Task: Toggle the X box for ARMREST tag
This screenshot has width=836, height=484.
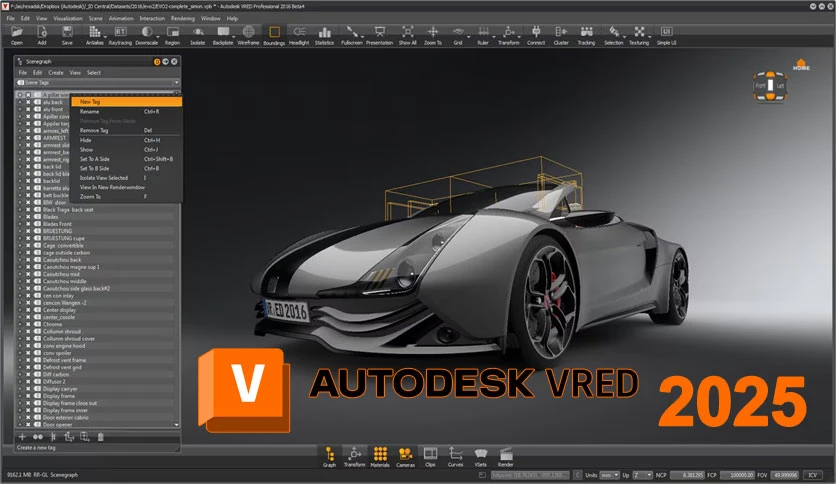Action: click(x=28, y=138)
